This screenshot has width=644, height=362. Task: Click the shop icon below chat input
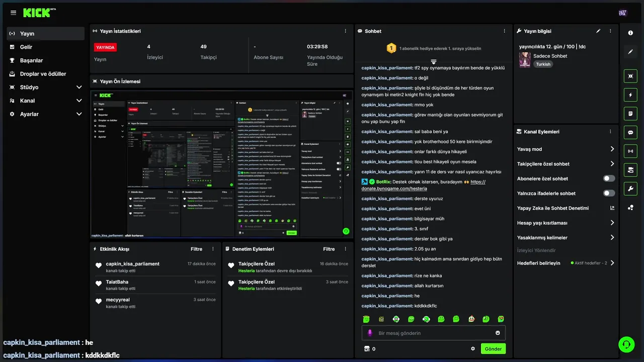point(367,349)
